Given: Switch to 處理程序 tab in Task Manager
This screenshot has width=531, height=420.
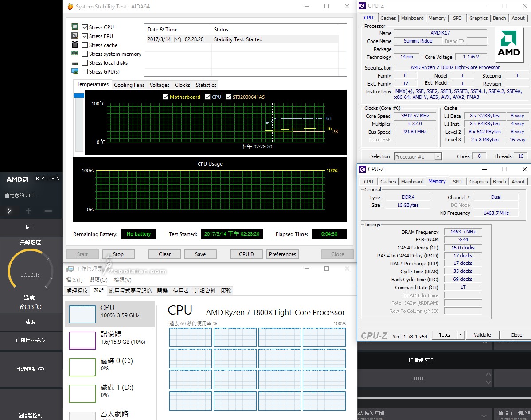Looking at the screenshot, I should 77,291.
